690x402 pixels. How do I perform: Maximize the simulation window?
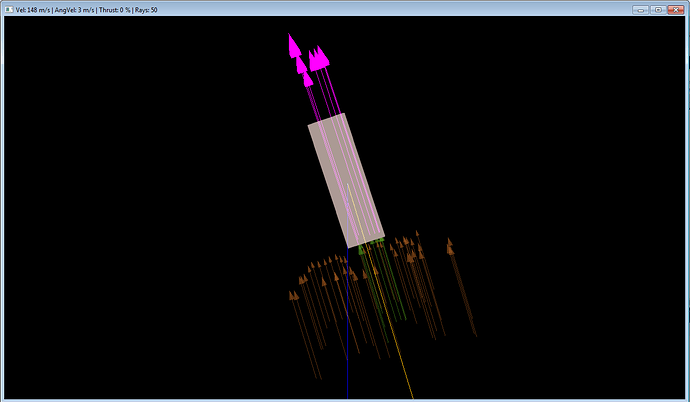click(x=658, y=9)
